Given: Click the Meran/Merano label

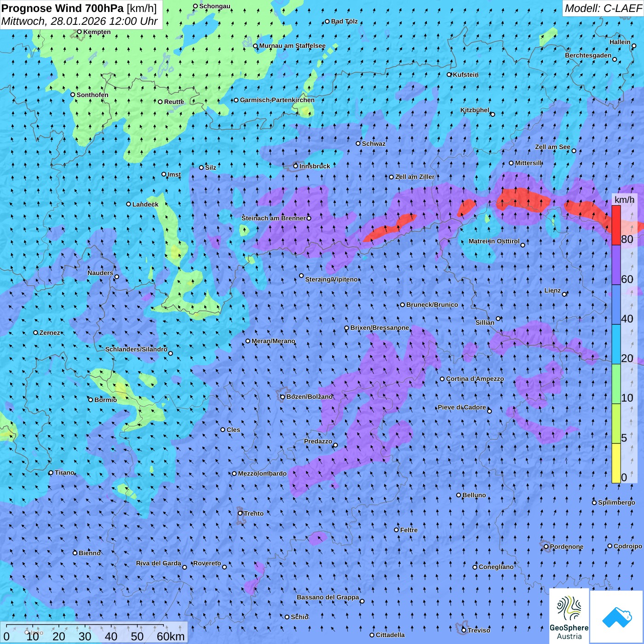Looking at the screenshot, I should (x=273, y=341).
